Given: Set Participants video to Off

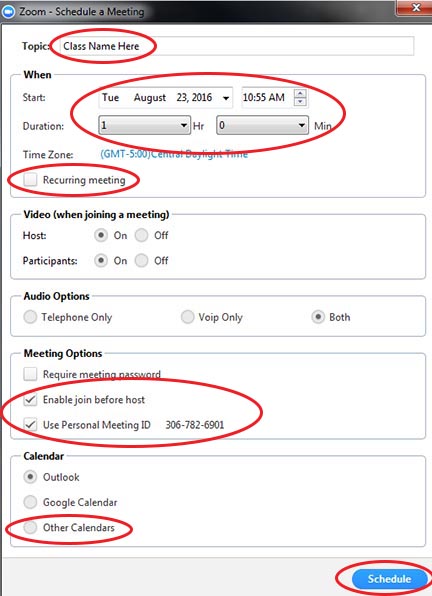Looking at the screenshot, I should tap(141, 260).
